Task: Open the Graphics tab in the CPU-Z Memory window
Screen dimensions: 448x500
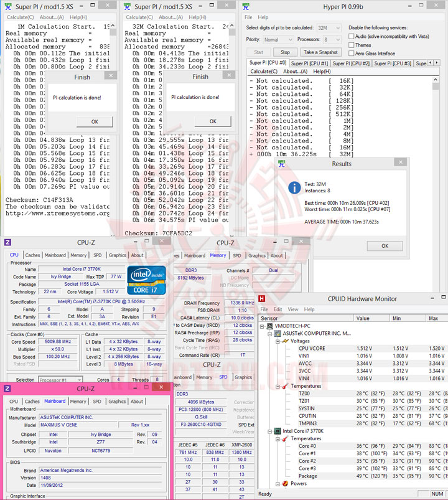Action: coord(257,255)
